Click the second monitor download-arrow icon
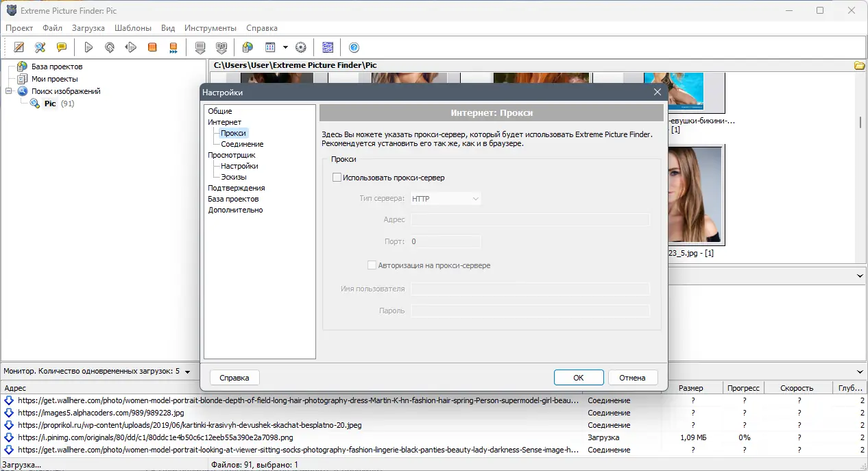Screen dimensions: 868x471 click(x=221, y=47)
